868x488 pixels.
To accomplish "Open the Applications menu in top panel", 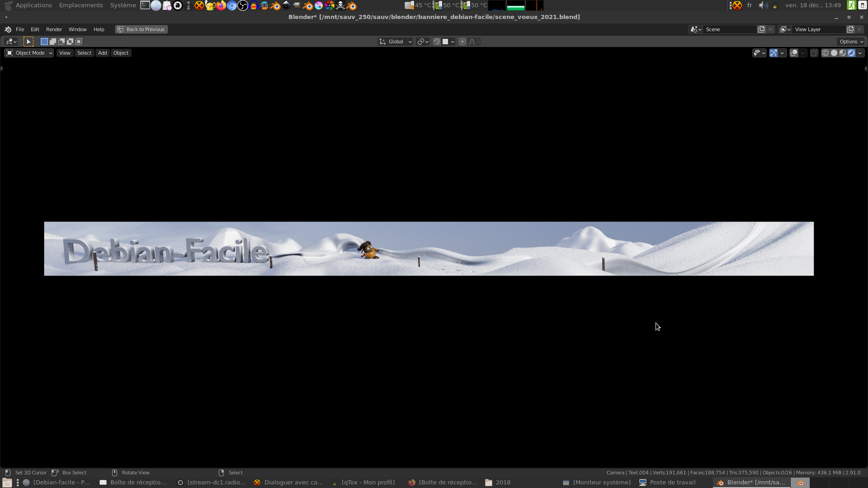I will coord(33,5).
